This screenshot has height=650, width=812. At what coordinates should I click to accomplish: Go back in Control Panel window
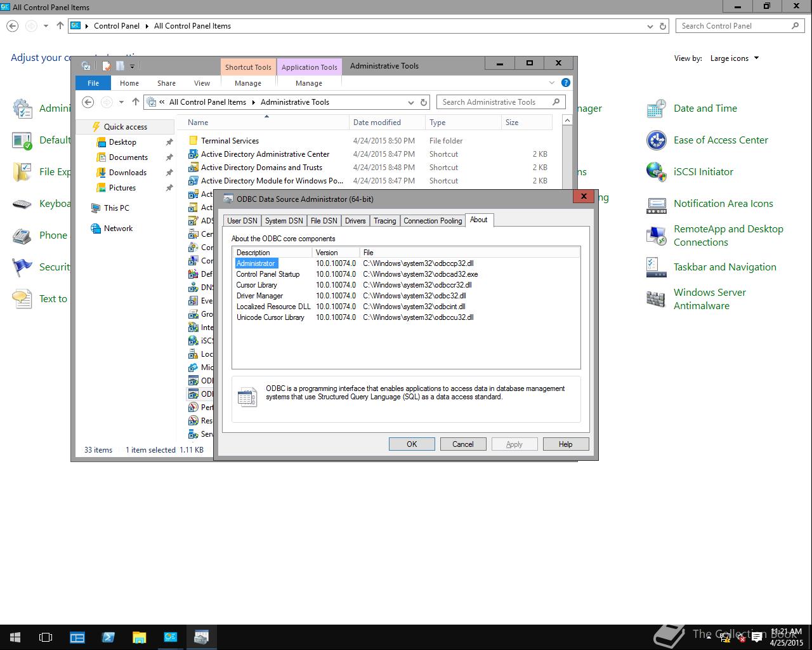coord(13,26)
